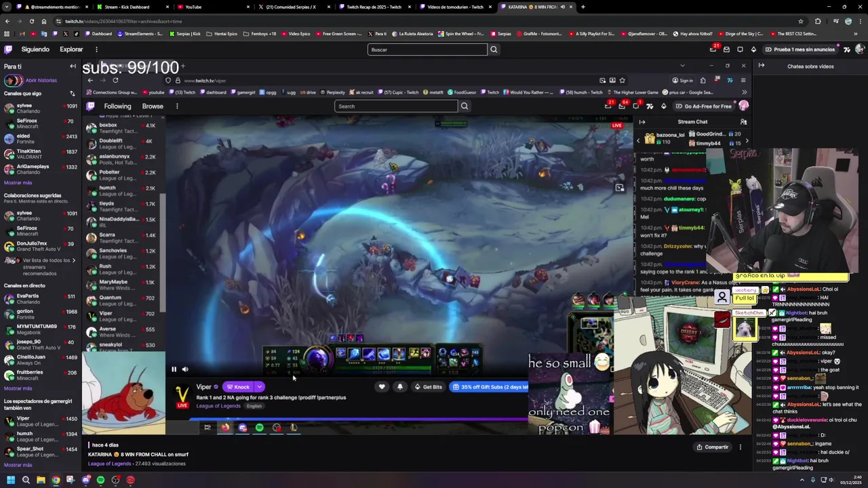This screenshot has width=868, height=488.
Task: Open EvaPartis live channel
Action: pos(40,299)
